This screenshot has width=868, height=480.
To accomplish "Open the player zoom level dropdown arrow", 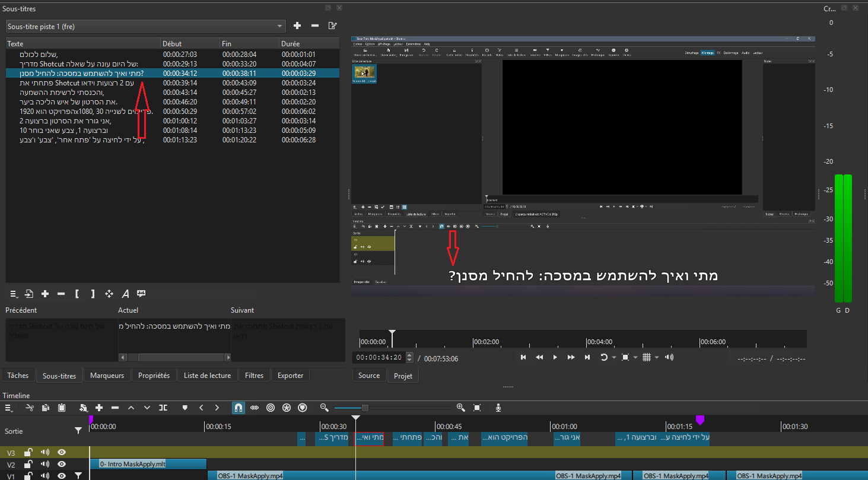I will [x=635, y=358].
